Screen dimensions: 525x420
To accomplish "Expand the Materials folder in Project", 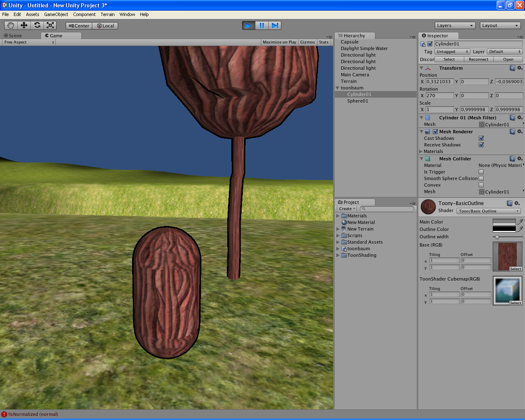I will (338, 216).
